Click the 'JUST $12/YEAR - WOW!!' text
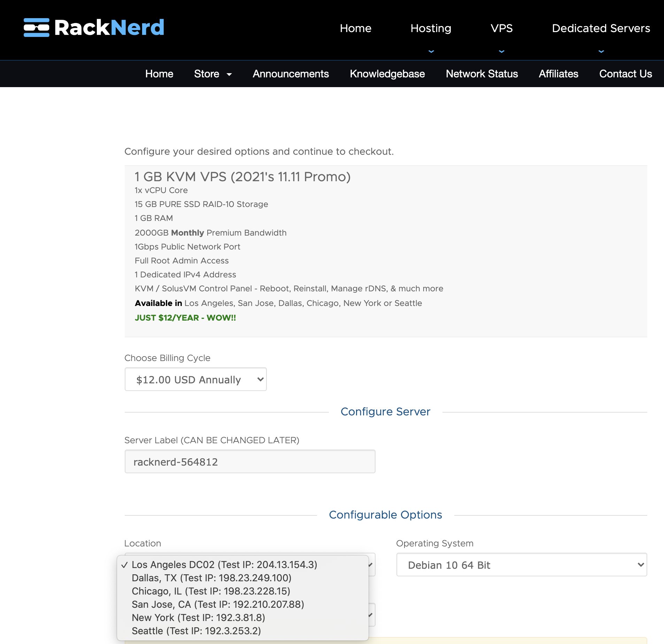 tap(185, 318)
